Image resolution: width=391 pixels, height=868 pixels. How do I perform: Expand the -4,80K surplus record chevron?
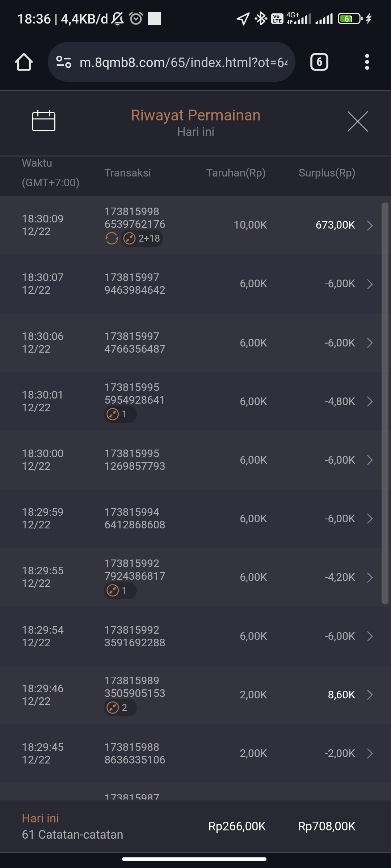[370, 401]
